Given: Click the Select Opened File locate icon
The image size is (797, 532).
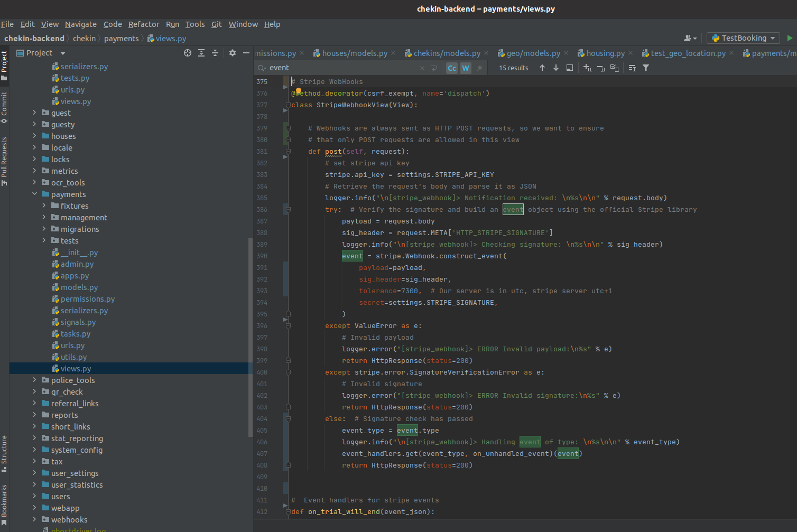Looking at the screenshot, I should pyautogui.click(x=188, y=53).
